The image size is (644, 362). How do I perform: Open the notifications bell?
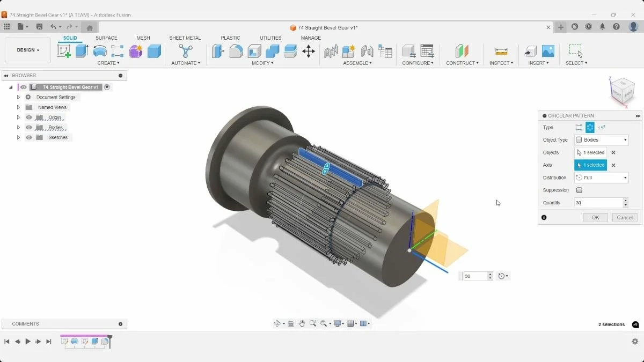[603, 27]
